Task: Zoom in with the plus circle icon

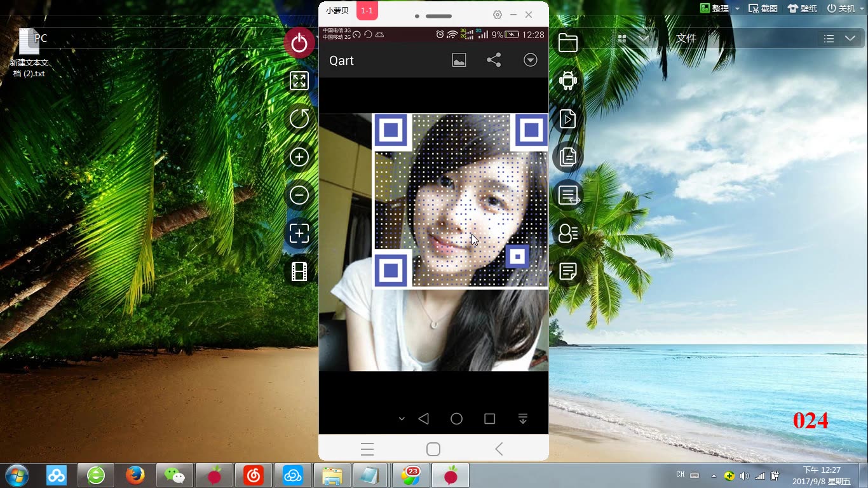Action: click(299, 157)
